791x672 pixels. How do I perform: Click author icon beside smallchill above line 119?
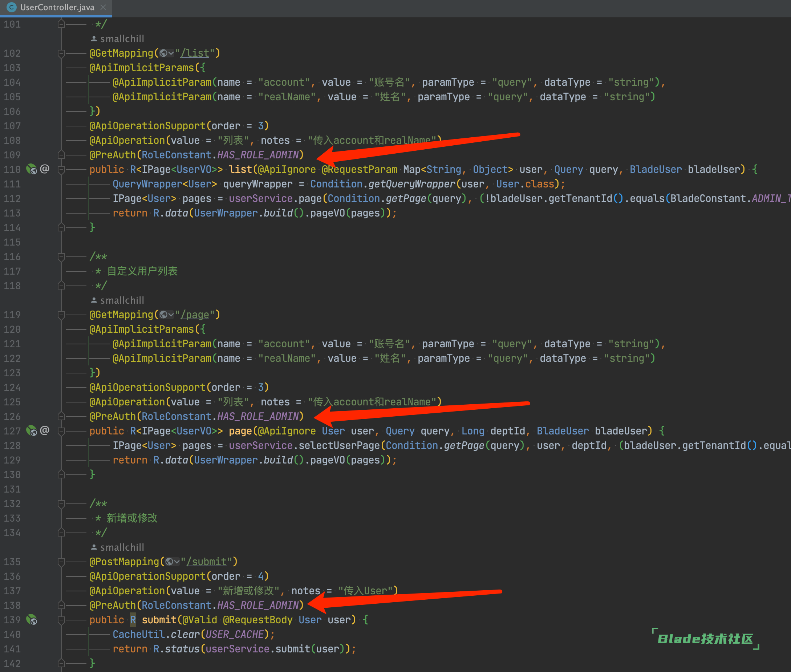tap(94, 300)
